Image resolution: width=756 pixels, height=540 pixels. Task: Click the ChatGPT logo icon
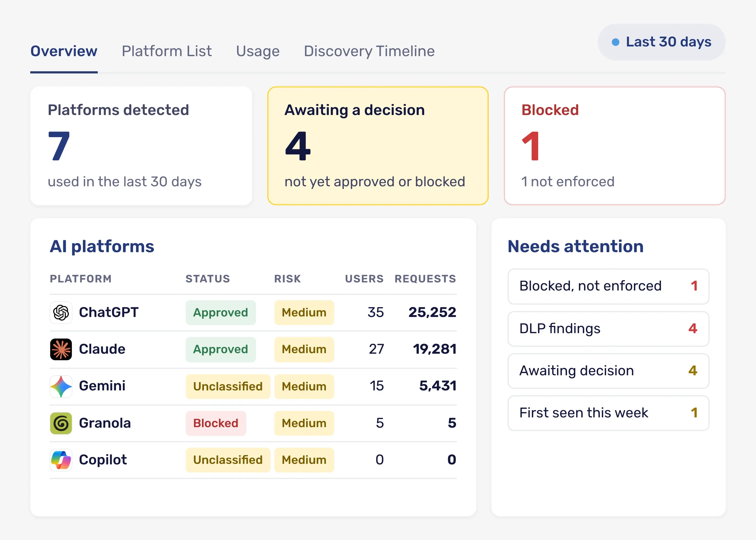(61, 313)
